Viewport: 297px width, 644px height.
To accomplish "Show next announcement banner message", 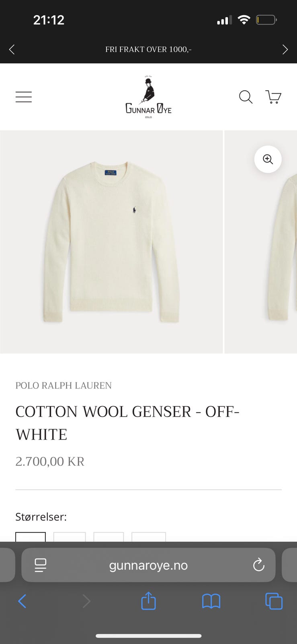I will [x=285, y=50].
